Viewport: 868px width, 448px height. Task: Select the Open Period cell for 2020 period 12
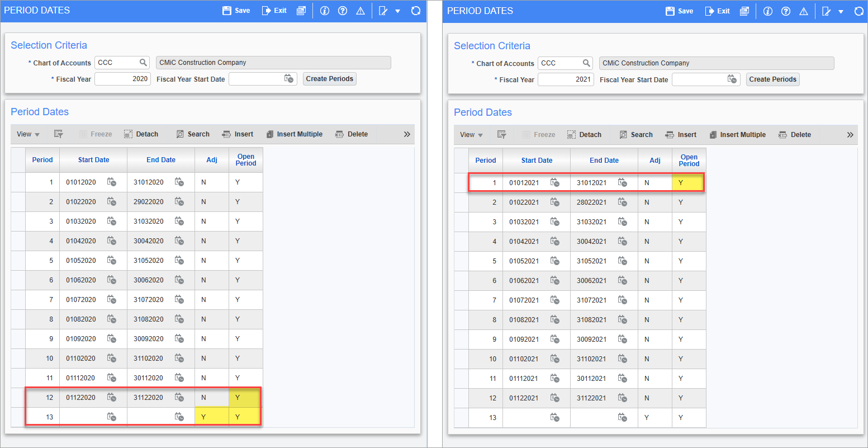(x=245, y=398)
